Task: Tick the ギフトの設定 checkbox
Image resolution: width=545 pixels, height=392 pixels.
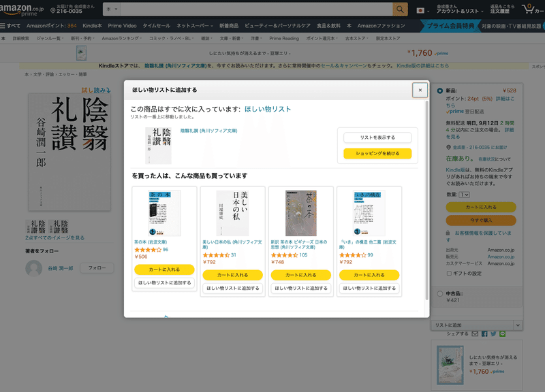Action: [449, 274]
